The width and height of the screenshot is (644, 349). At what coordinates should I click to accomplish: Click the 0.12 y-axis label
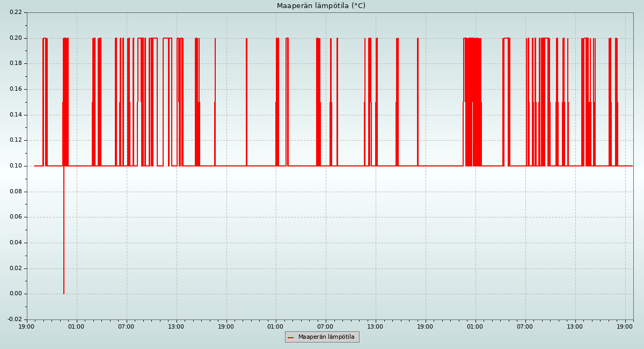click(16, 140)
